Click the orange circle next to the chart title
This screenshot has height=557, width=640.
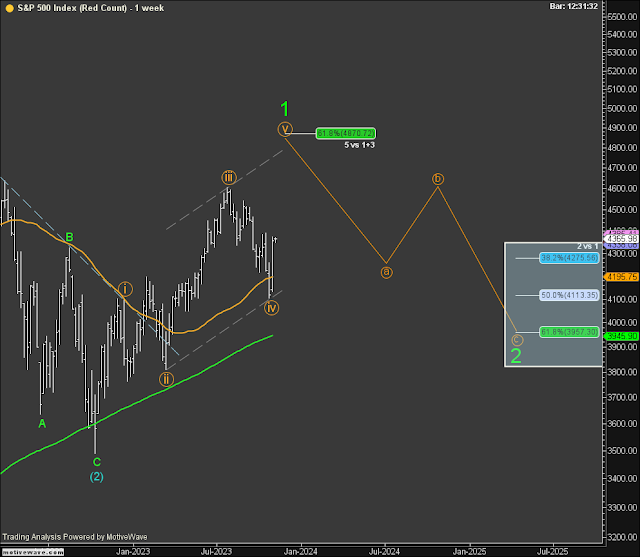coord(9,8)
